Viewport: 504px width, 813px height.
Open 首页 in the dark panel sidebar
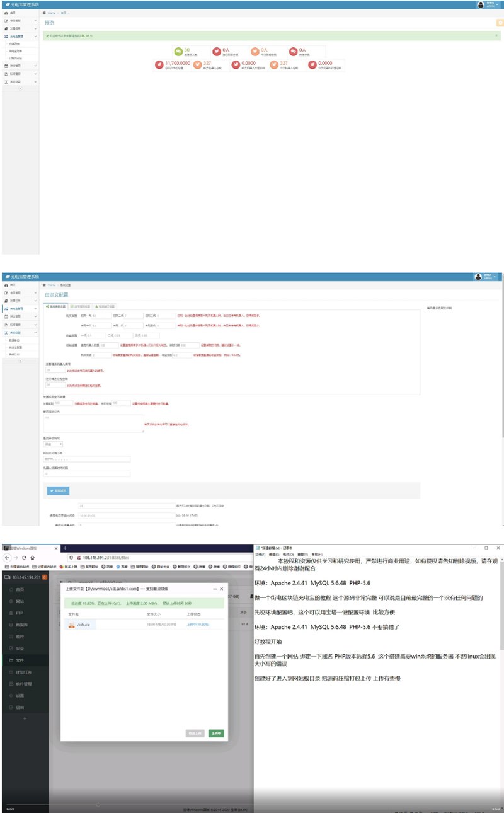[20, 589]
